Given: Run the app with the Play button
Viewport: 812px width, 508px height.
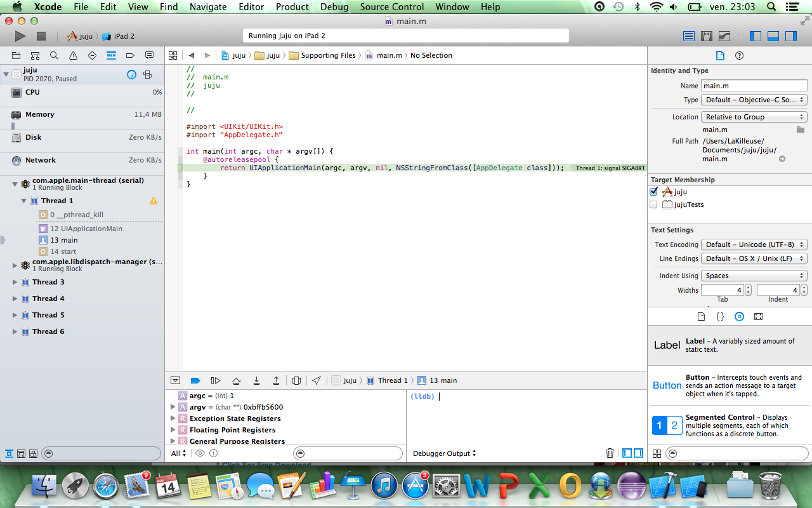Looking at the screenshot, I should [x=20, y=36].
